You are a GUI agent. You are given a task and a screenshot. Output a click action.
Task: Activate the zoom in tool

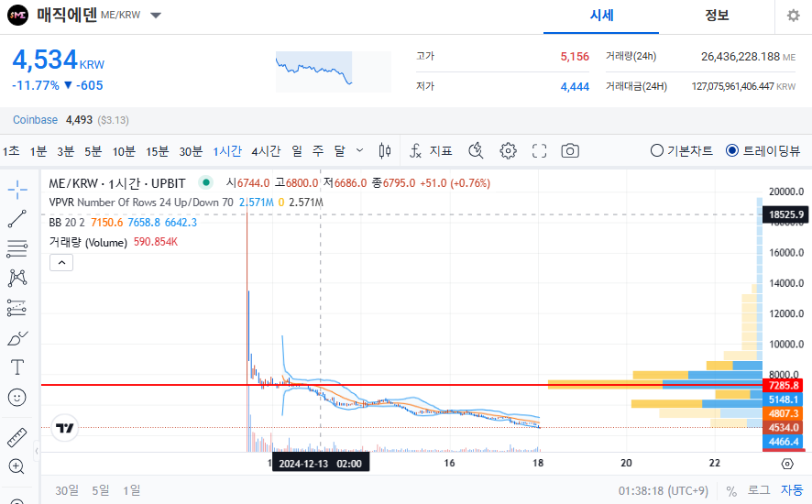[17, 466]
